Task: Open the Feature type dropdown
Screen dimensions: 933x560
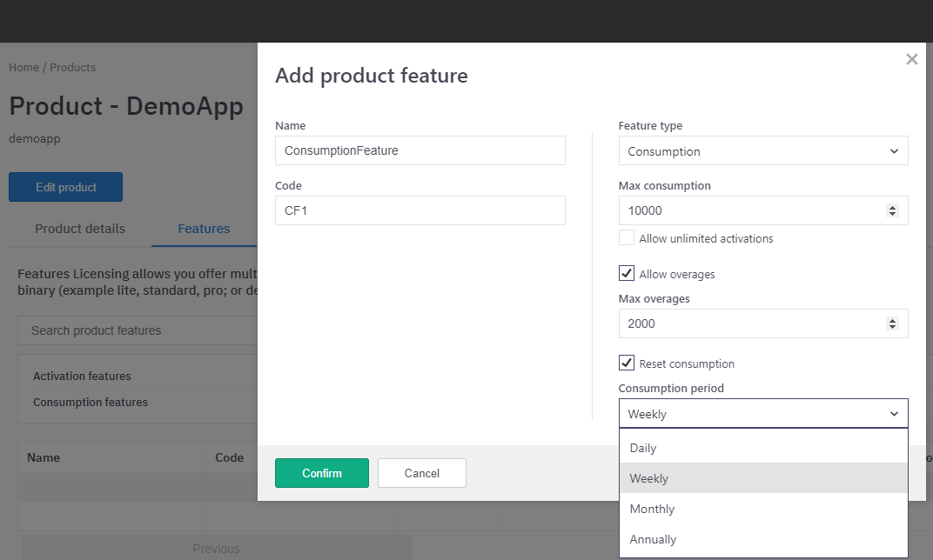Action: coord(762,151)
